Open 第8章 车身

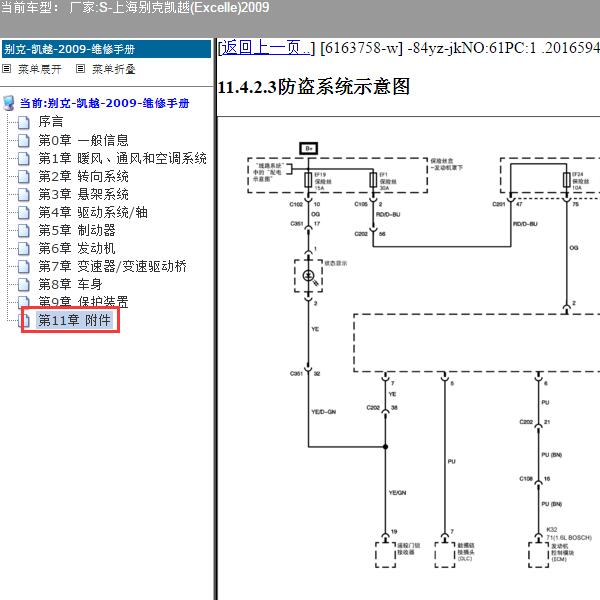[x=70, y=284]
